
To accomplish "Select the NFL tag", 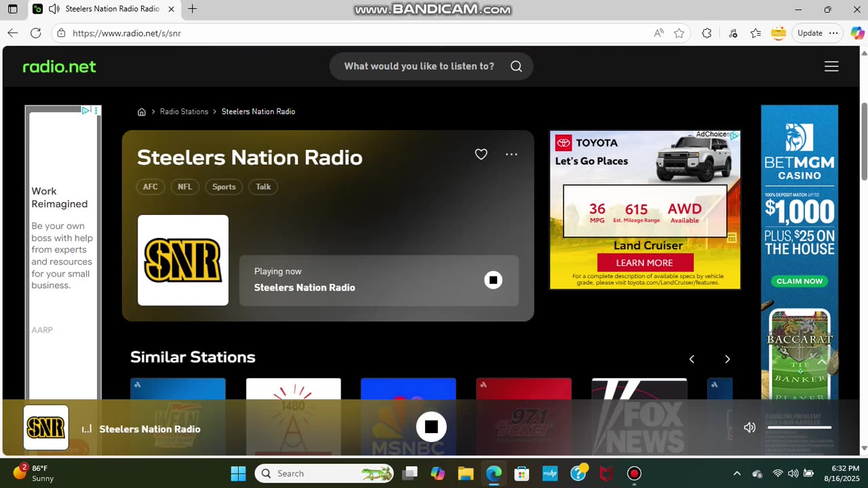I will point(185,187).
